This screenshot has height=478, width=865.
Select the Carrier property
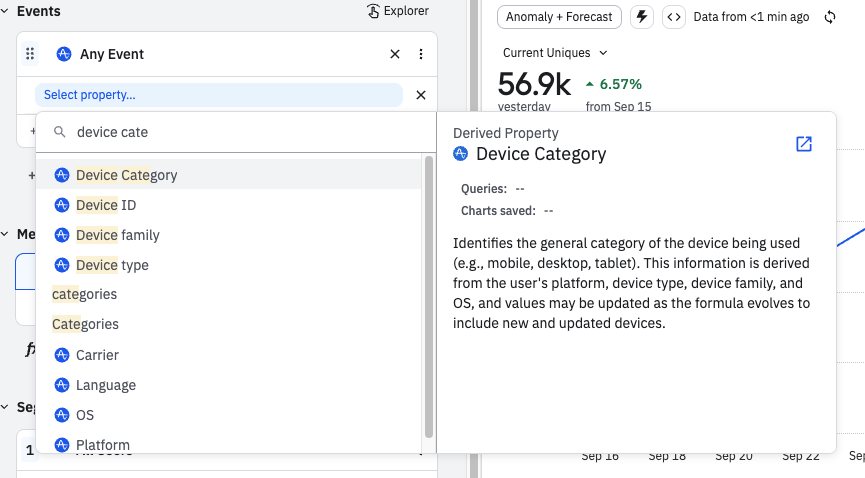[x=97, y=355]
